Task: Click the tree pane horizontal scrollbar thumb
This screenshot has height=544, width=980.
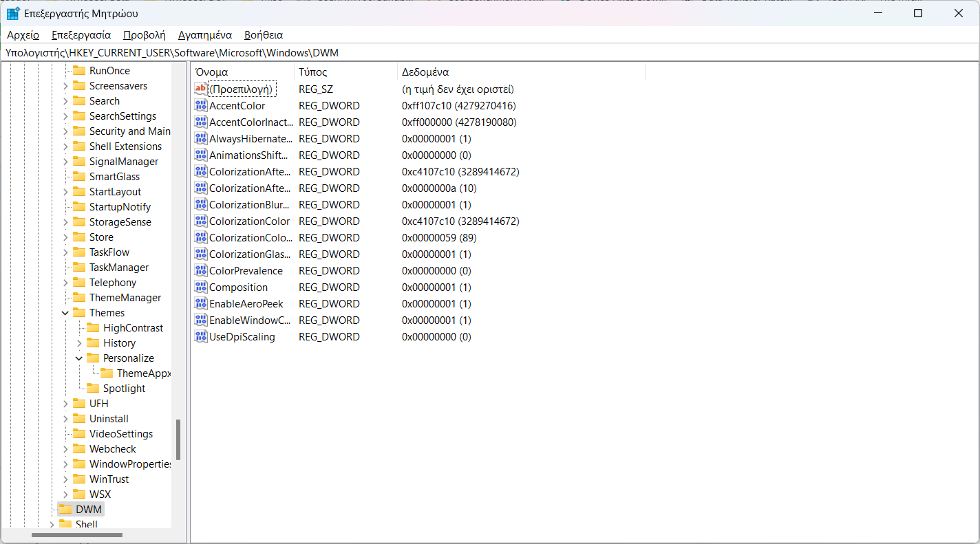Action: coord(77,535)
